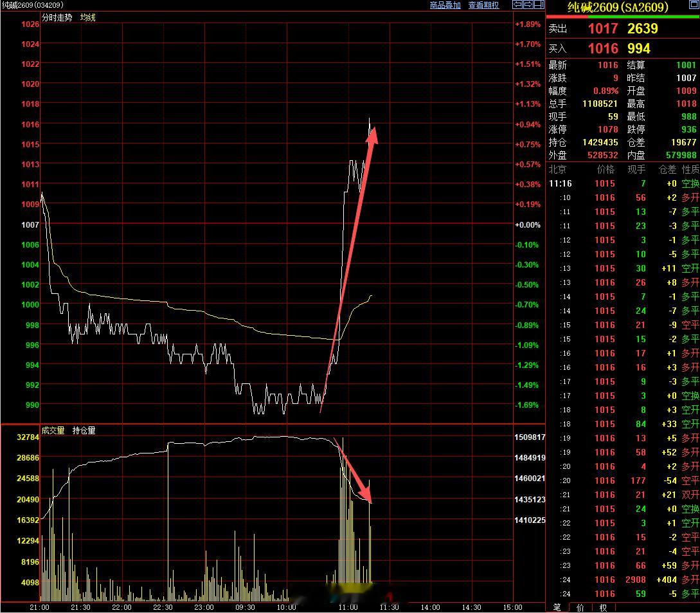Toggle the side panel layout icon
The height and width of the screenshot is (613, 700).
tap(539, 5)
